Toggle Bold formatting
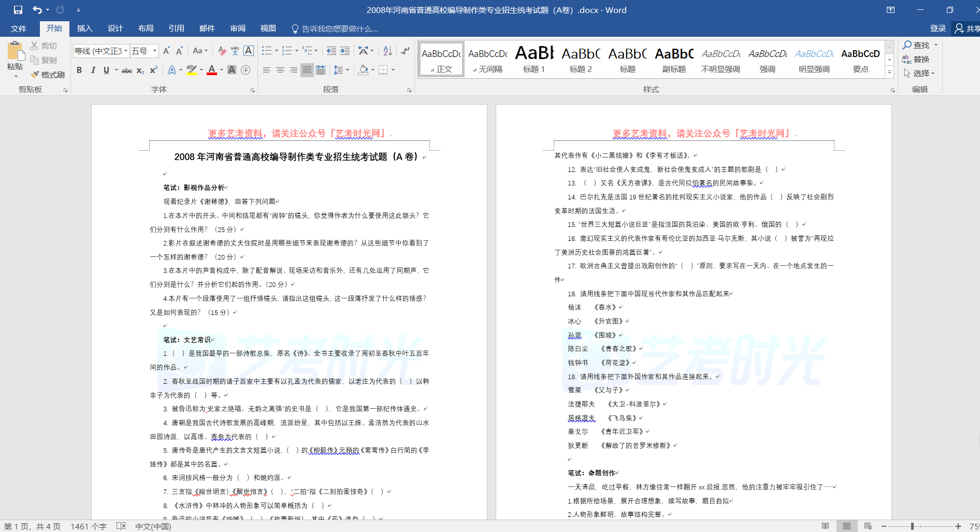The image size is (980, 532). pyautogui.click(x=79, y=70)
